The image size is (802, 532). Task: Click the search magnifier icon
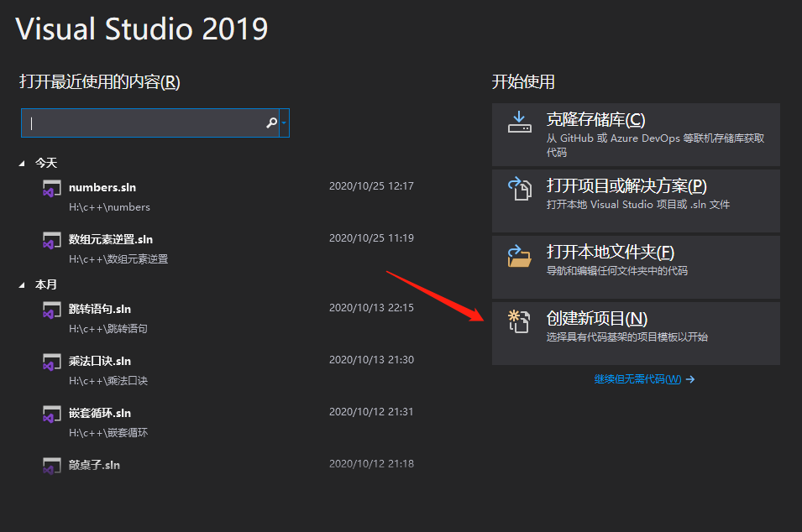(x=271, y=123)
